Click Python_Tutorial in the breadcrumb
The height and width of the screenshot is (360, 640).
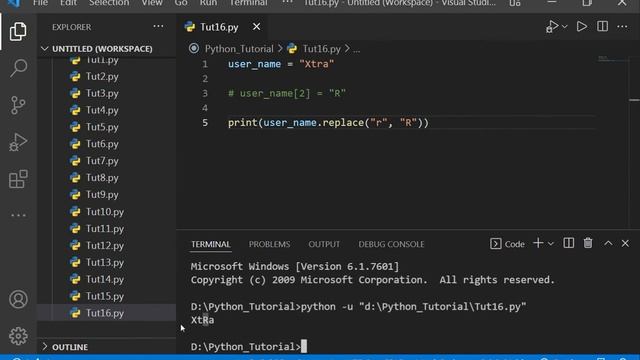[239, 49]
